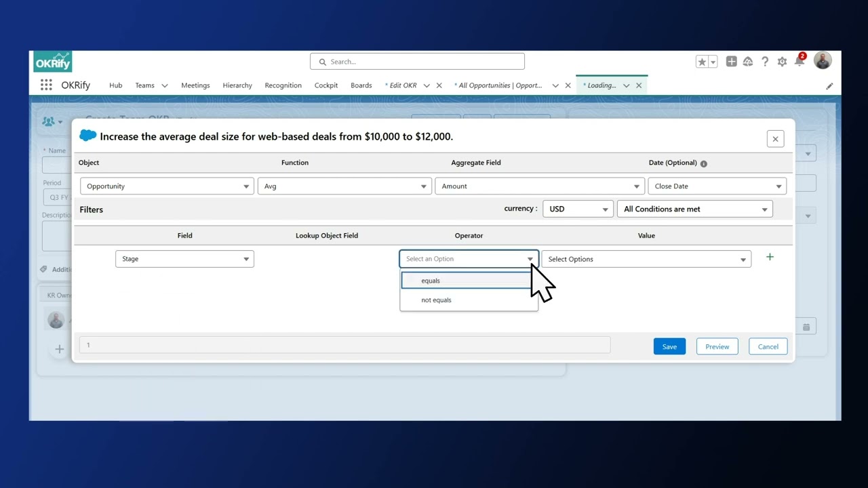This screenshot has height=488, width=868.
Task: Expand the Loading tab chevron
Action: pos(627,85)
